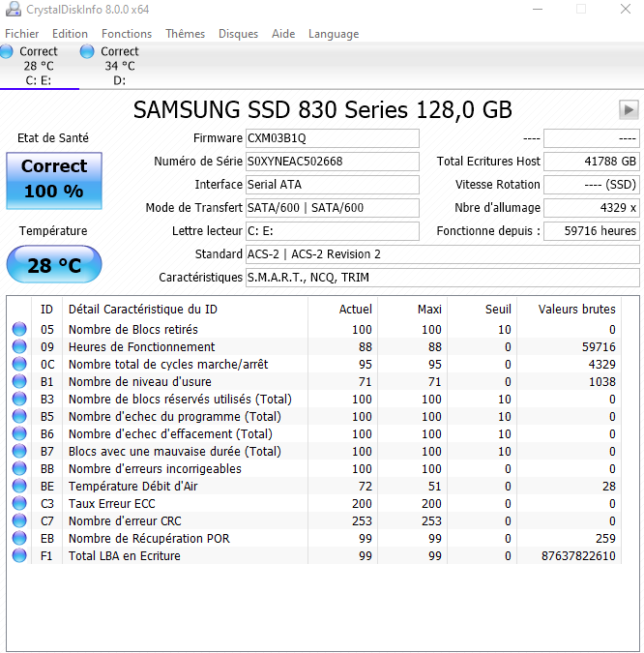
Task: Click the status orb for Total LBA en Ecriture
Action: coord(19,556)
